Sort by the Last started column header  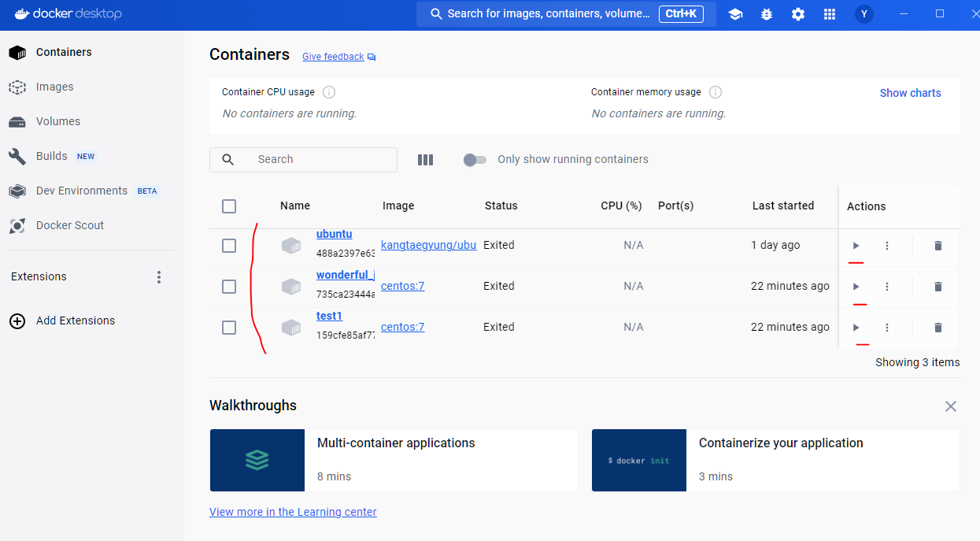pos(783,206)
